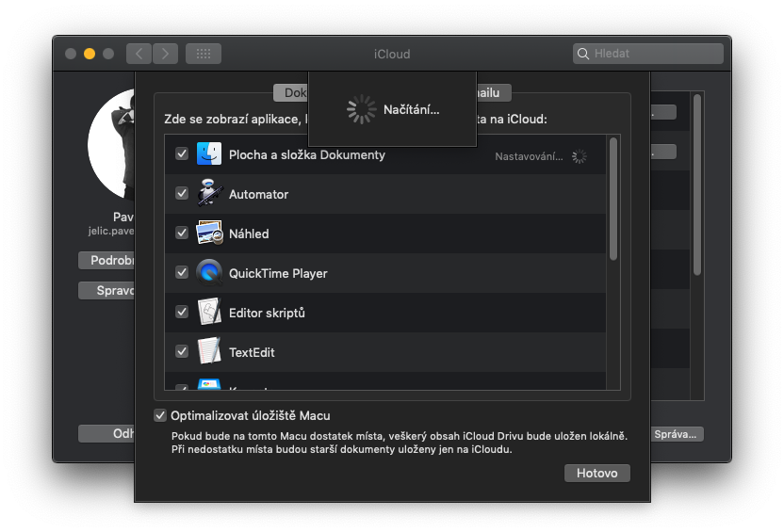Click the iCloud window title

point(392,54)
